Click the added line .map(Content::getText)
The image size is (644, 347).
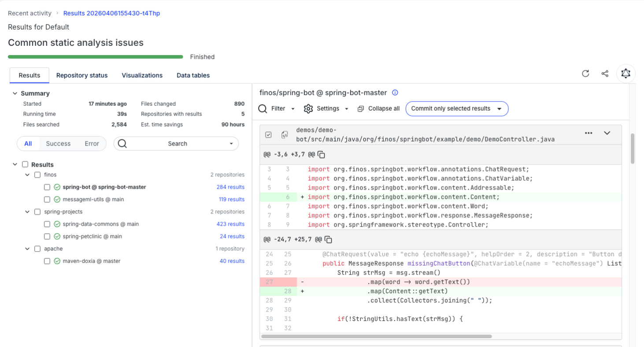[440, 291]
